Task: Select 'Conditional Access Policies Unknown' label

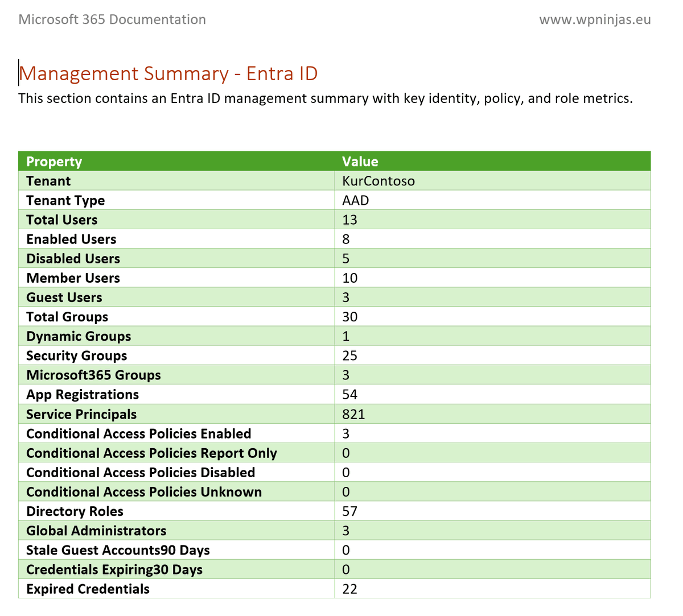Action: (144, 491)
